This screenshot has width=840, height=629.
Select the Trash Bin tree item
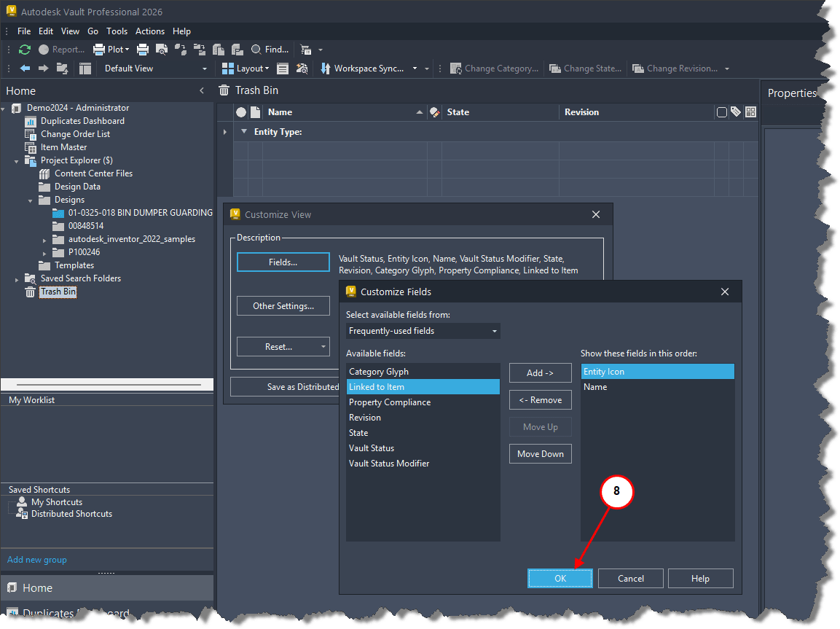coord(58,292)
